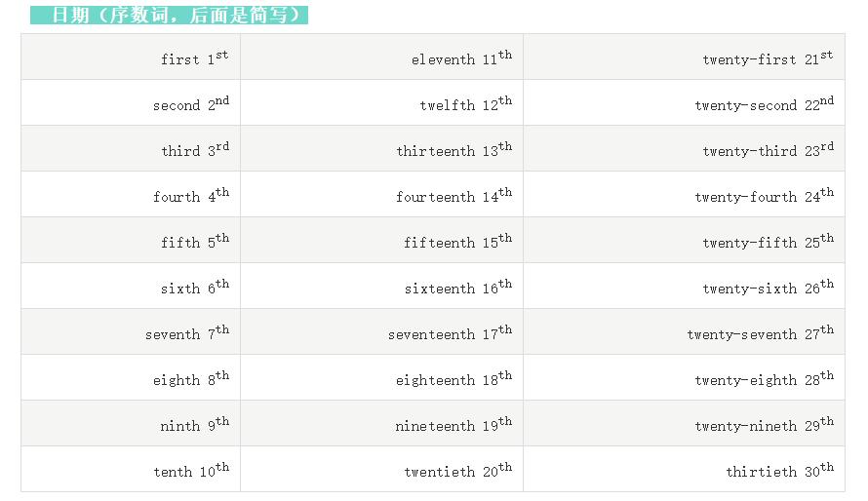
Task: Click the 'thirtieth 30th' table cell
Action: (x=778, y=471)
